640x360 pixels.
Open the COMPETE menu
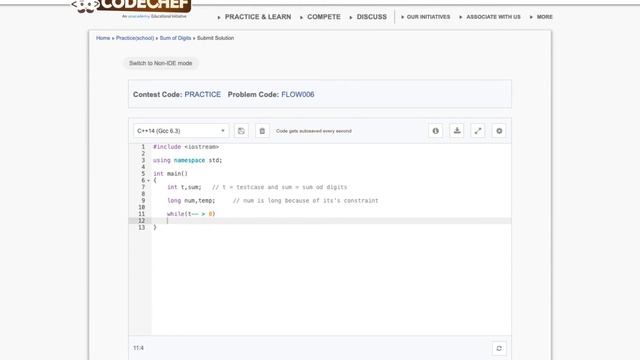pyautogui.click(x=324, y=17)
